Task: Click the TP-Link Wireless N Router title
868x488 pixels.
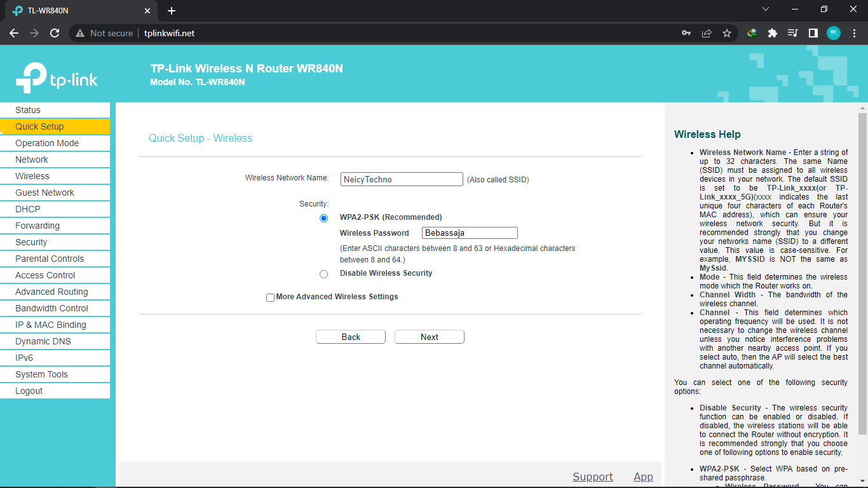Action: point(247,69)
